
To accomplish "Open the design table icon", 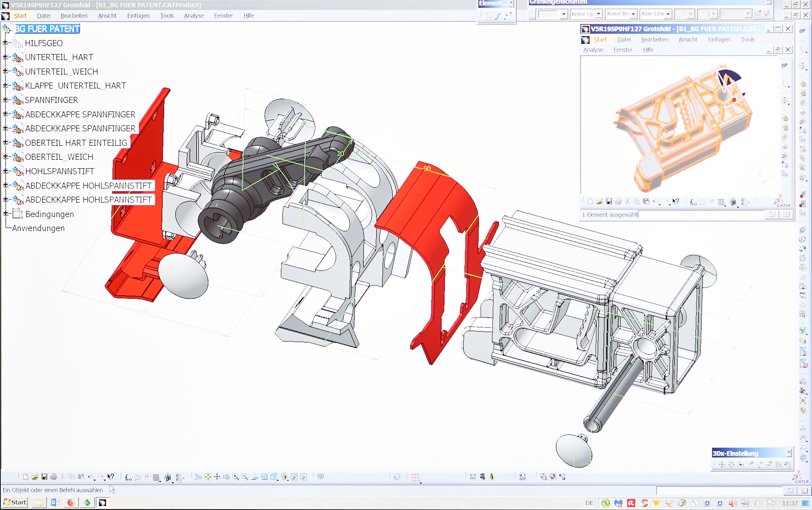I will click(x=156, y=477).
